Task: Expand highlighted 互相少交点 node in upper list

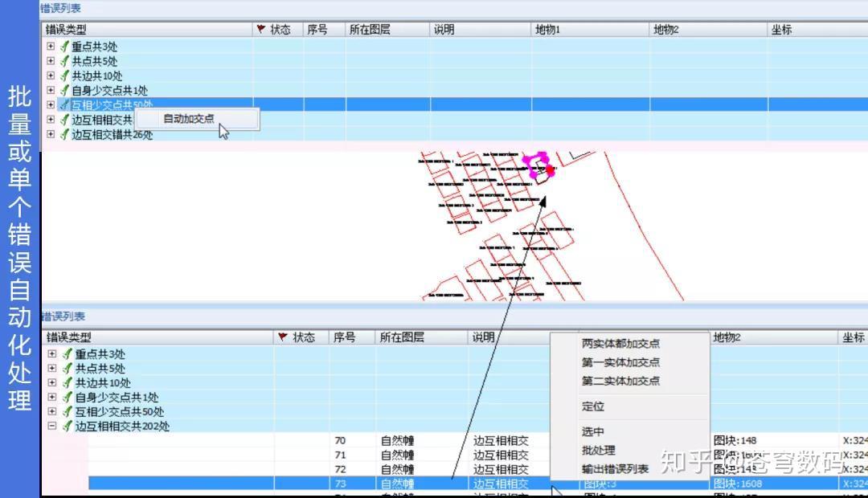Action: tap(51, 104)
